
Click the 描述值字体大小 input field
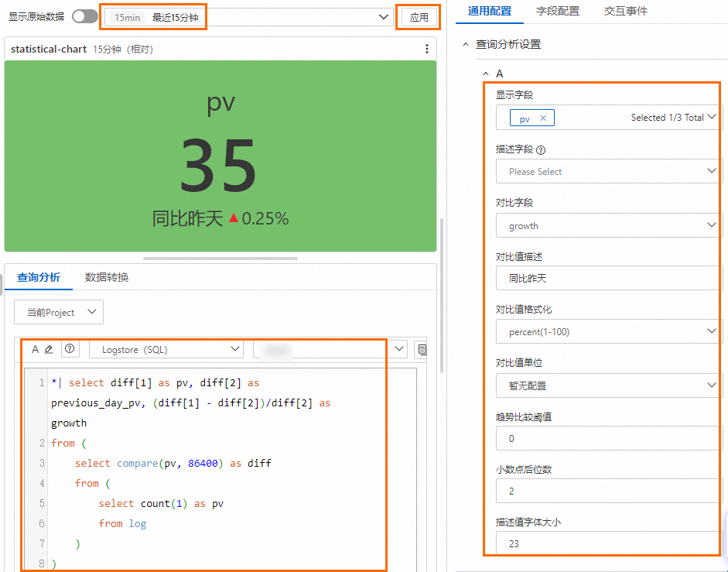tap(609, 543)
